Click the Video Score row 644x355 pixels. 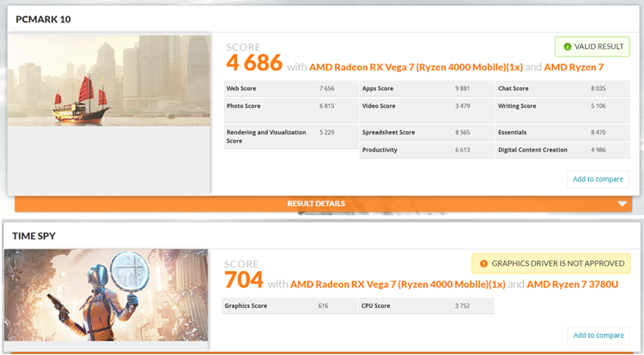coord(427,111)
